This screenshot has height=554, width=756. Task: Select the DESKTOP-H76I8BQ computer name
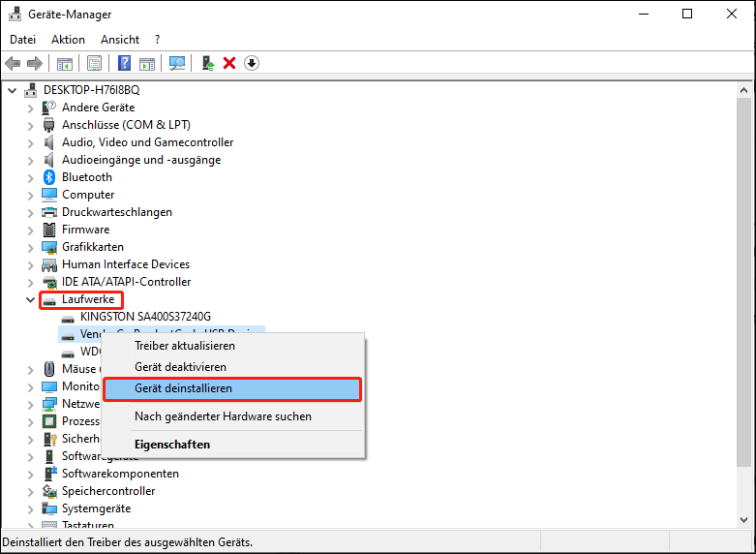pos(92,90)
